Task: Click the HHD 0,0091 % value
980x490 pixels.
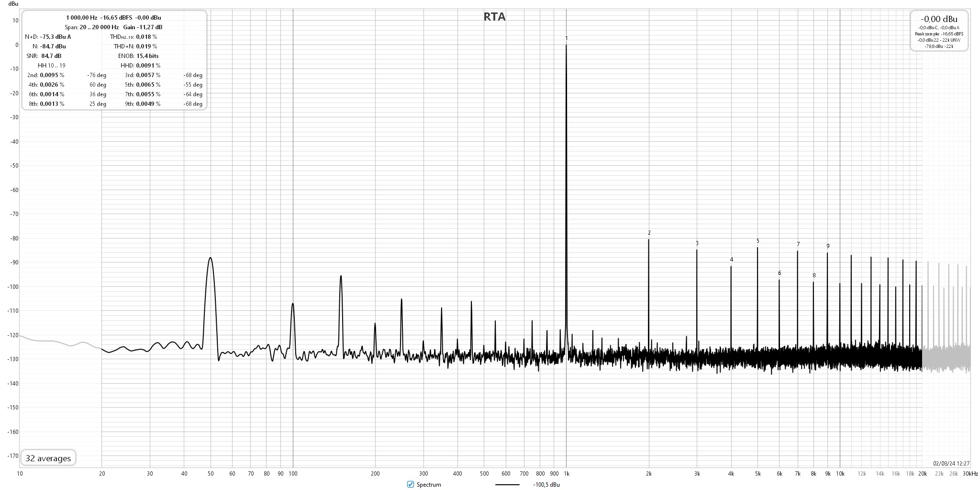Action: click(148, 66)
